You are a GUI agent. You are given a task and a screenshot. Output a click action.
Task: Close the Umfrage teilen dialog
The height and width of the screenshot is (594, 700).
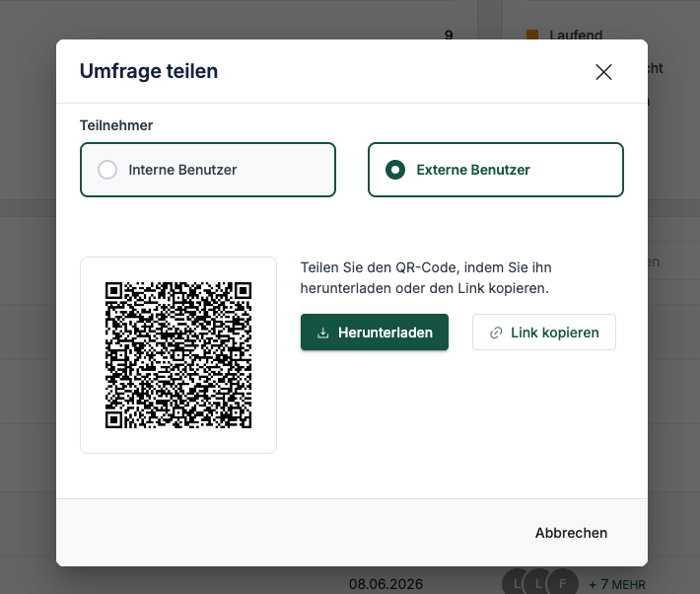[603, 71]
